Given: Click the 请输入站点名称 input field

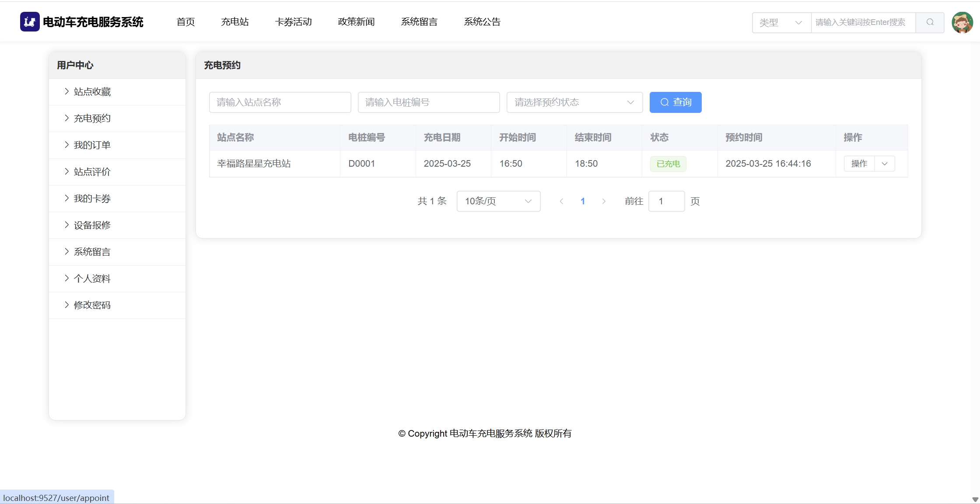Looking at the screenshot, I should pyautogui.click(x=280, y=102).
